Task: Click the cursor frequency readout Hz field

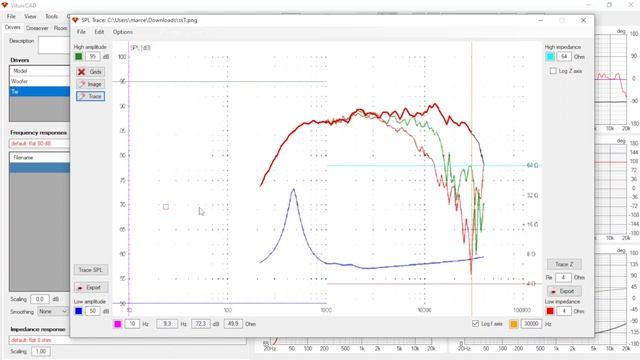Action: [x=167, y=324]
